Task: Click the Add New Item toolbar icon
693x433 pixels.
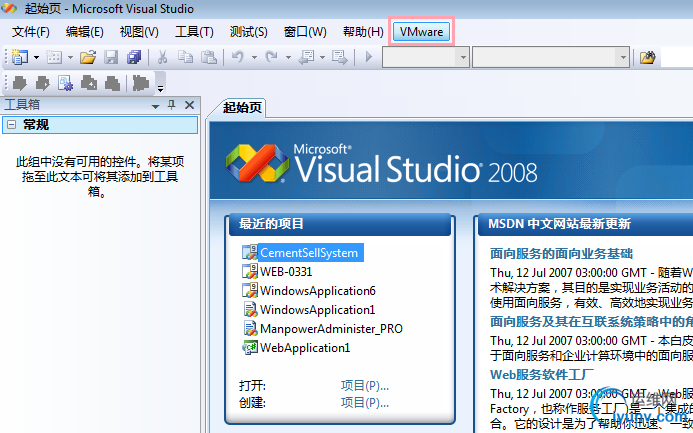Action: click(x=54, y=57)
